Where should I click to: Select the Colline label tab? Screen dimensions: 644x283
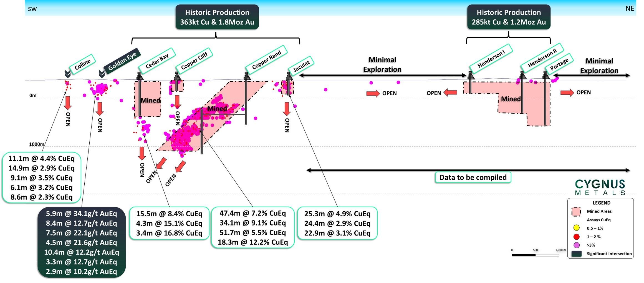(x=82, y=64)
